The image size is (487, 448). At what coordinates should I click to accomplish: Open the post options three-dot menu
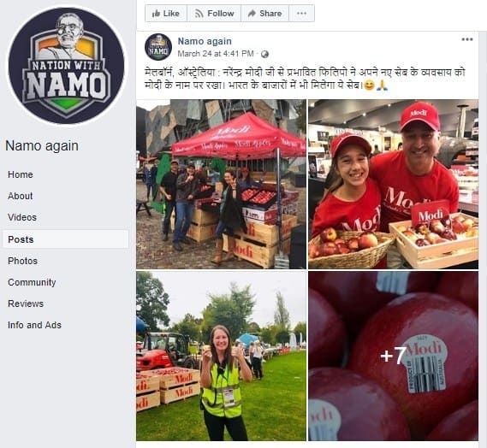pyautogui.click(x=467, y=39)
